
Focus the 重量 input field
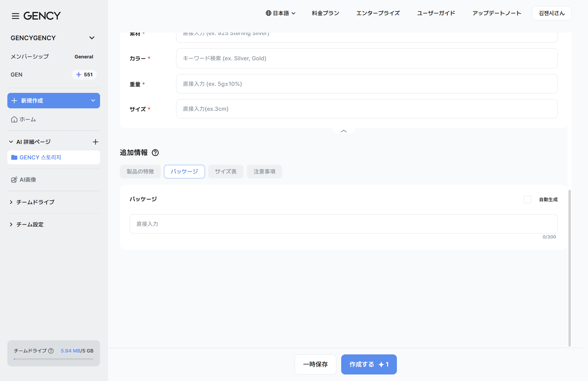(x=367, y=84)
